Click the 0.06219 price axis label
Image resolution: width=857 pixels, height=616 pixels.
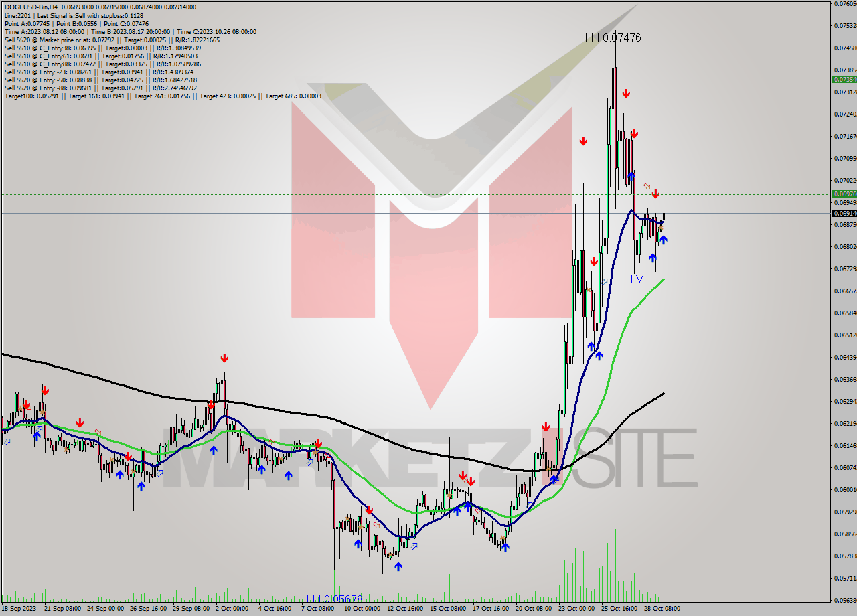coord(845,423)
